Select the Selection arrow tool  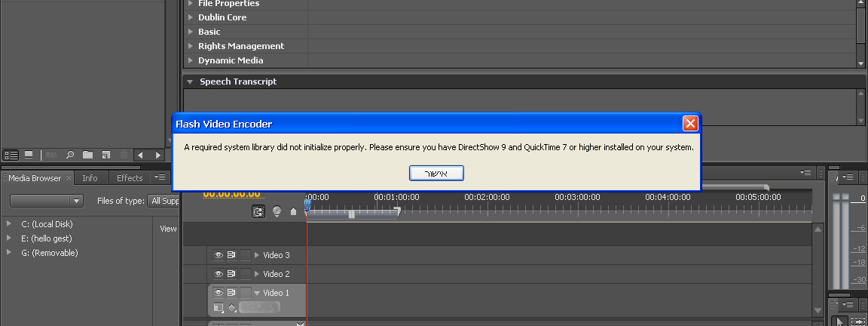click(x=840, y=321)
